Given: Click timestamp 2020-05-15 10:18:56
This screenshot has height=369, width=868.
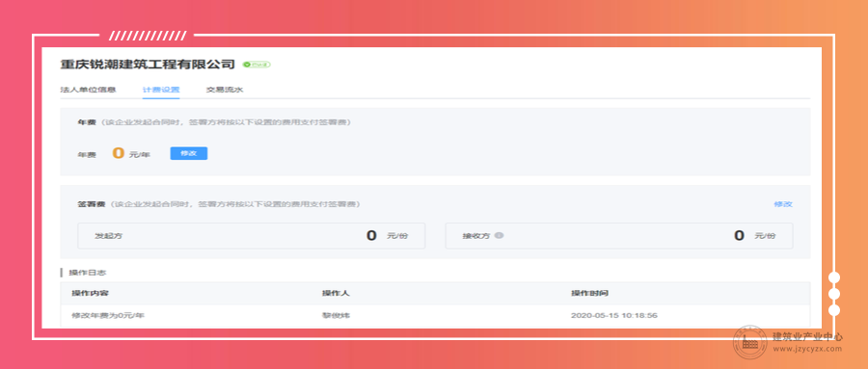Looking at the screenshot, I should tap(614, 316).
